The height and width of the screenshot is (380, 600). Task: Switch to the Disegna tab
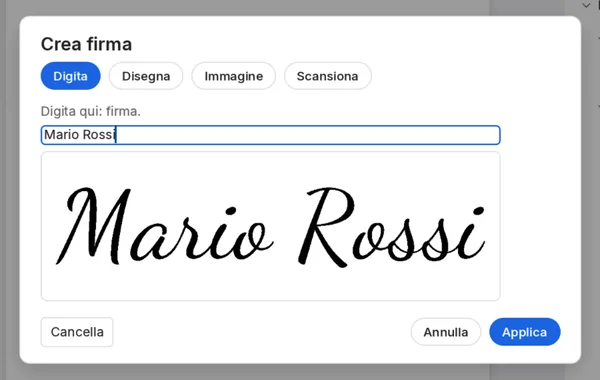146,76
